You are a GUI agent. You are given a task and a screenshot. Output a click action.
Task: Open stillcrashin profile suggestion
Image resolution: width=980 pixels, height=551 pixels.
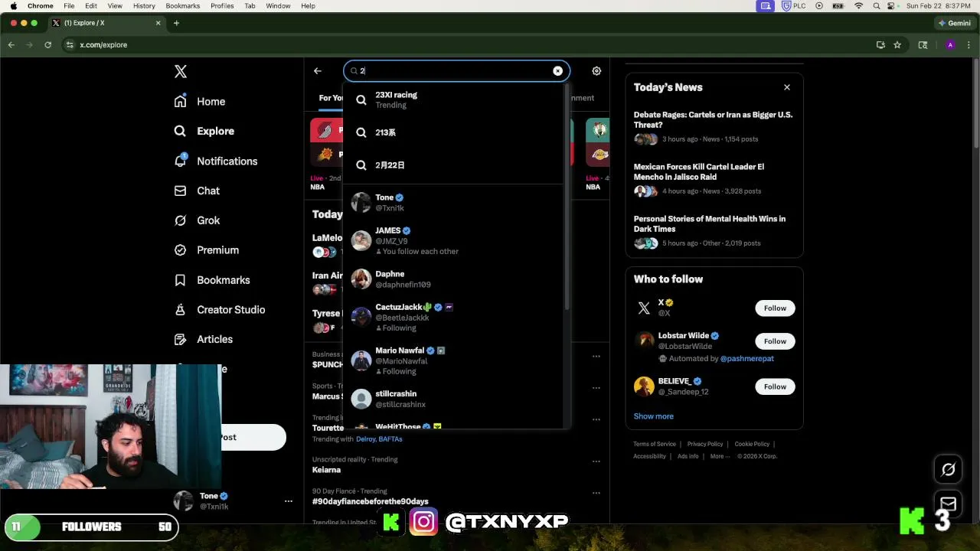pyautogui.click(x=453, y=399)
